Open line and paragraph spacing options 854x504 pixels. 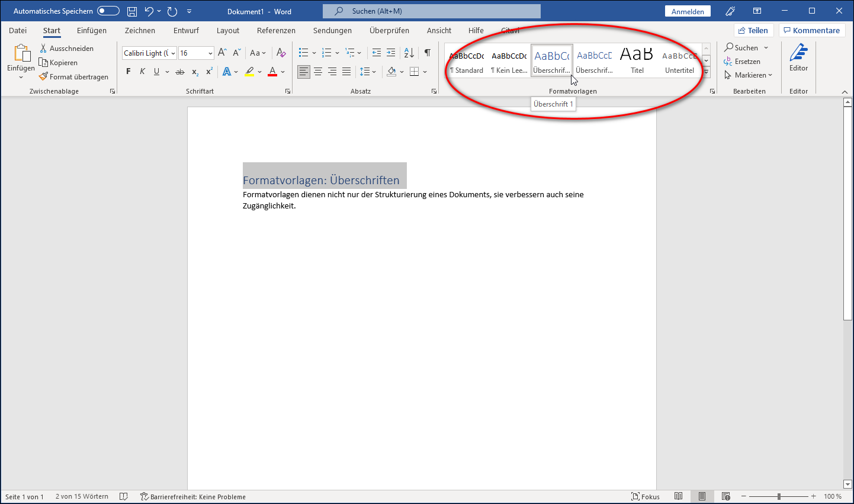click(365, 72)
